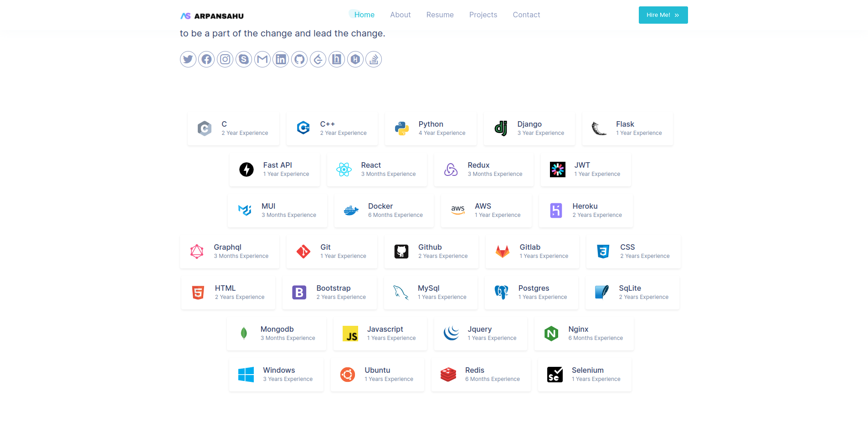This screenshot has height=432, width=868.
Task: Open the Twitter social profile icon
Action: tap(188, 59)
